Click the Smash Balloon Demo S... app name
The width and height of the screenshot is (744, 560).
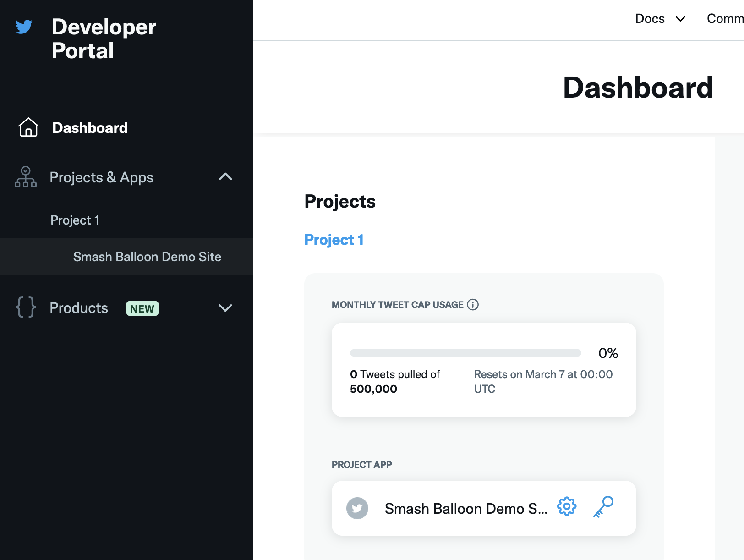click(x=465, y=509)
